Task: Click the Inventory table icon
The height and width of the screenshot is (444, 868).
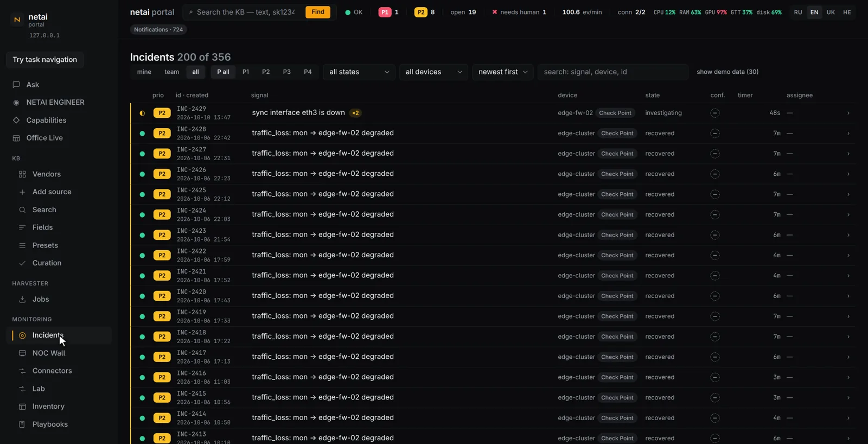Action: [x=22, y=407]
